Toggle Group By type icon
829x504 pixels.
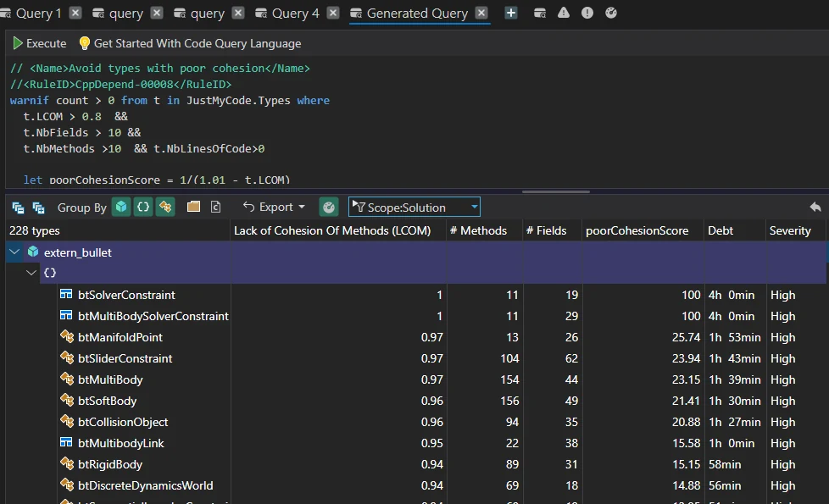coord(165,207)
